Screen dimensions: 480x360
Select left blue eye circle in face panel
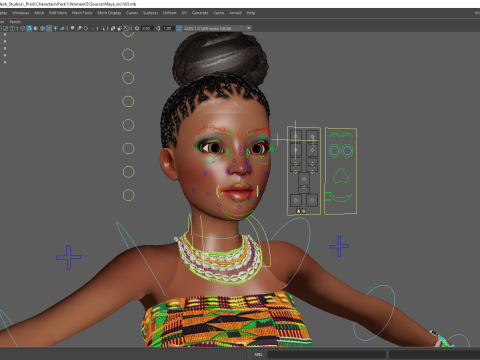[x=334, y=150]
